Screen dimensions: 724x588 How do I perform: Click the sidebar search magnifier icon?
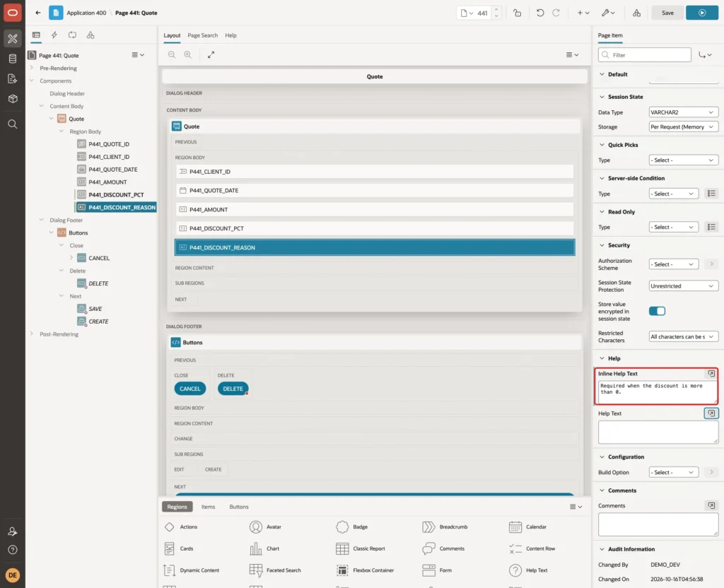(x=13, y=124)
